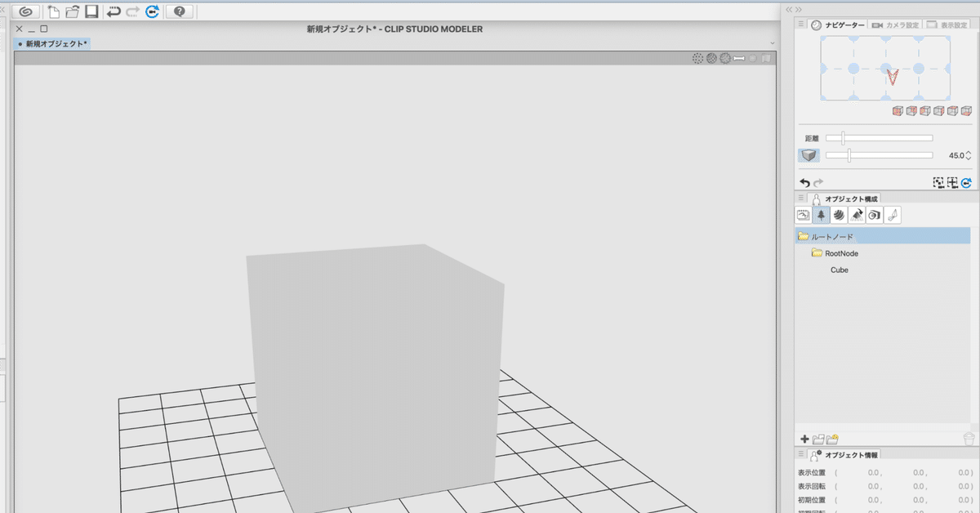
Task: Open the オブジェクト構成 tab
Action: 844,199
